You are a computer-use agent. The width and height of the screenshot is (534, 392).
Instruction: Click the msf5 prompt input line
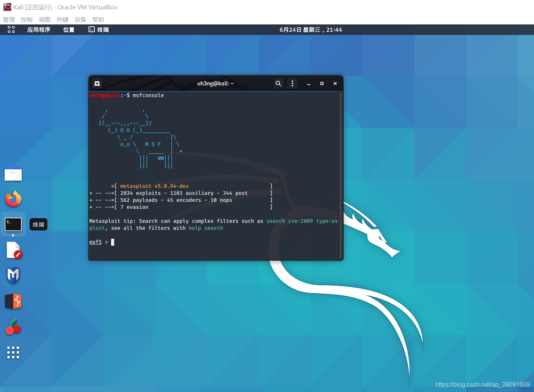[x=214, y=242]
